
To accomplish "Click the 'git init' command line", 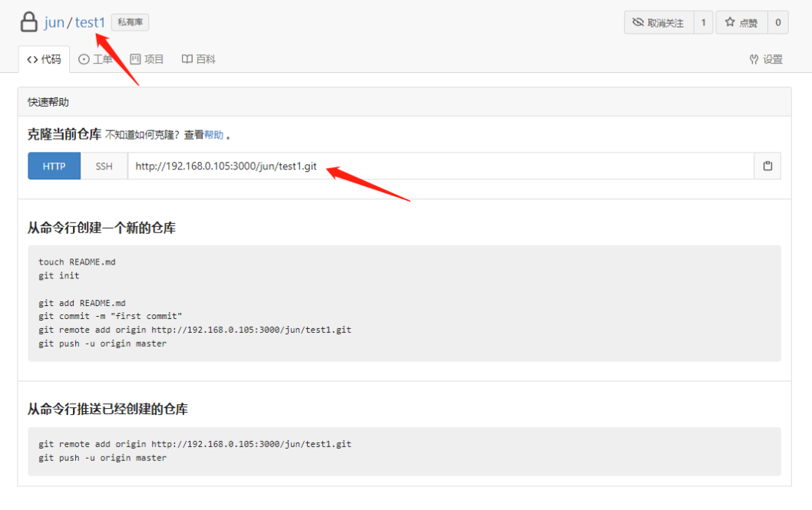I will coord(59,275).
